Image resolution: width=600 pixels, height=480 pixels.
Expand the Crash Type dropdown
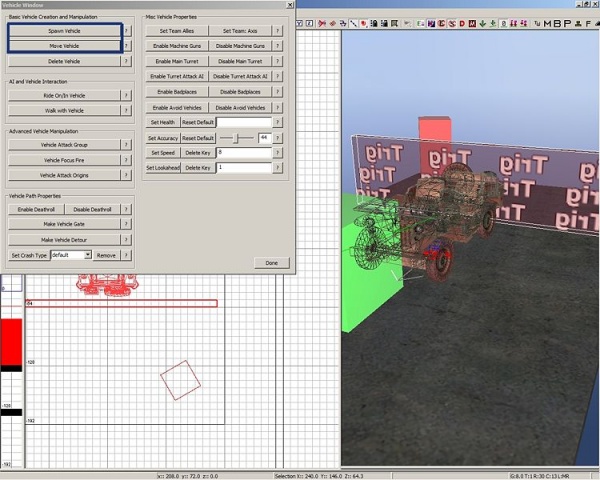tap(88, 255)
